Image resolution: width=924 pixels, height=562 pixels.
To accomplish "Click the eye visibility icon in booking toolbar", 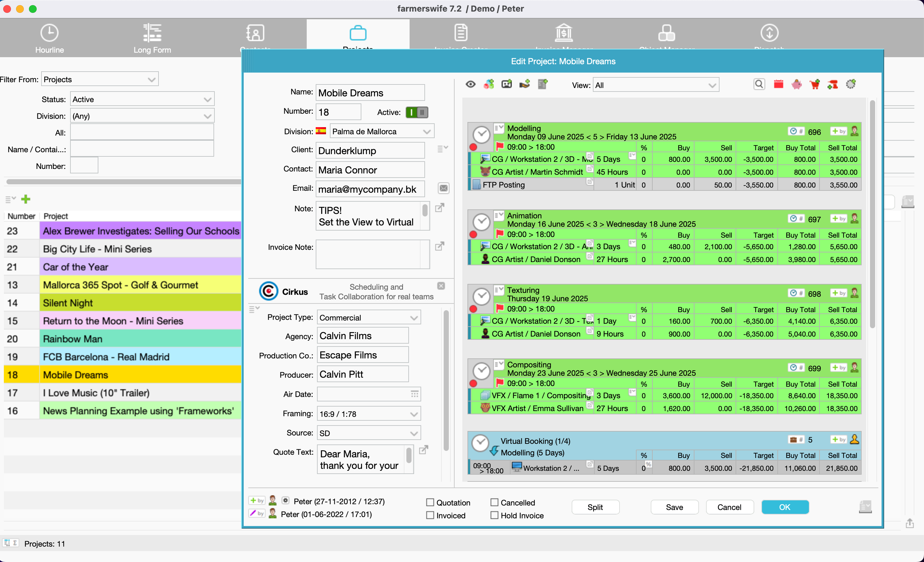I will click(x=471, y=85).
